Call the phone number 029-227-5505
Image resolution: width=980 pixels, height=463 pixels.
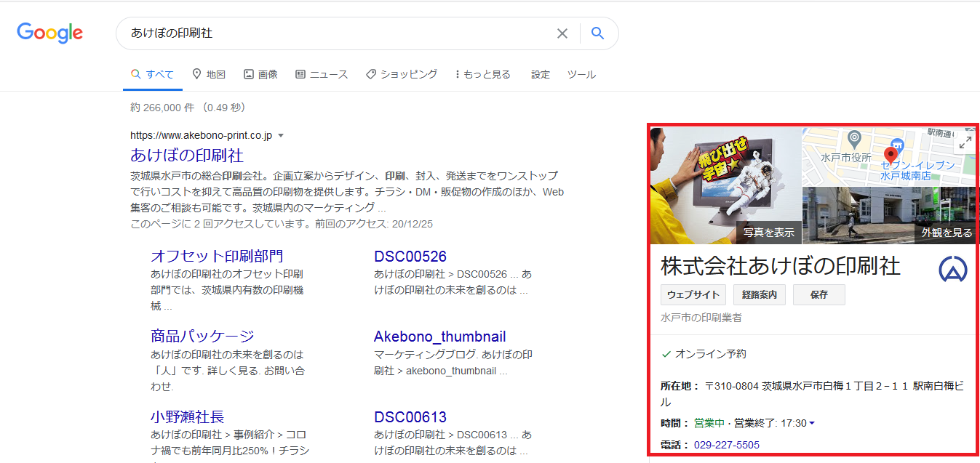(x=727, y=444)
